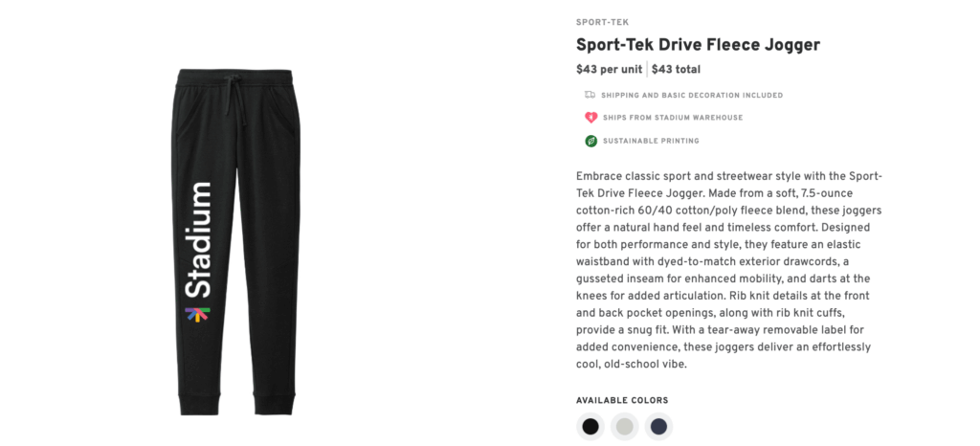Click 'Ships from Stadium warehouse' text
Viewport: 980px width, 446px height.
[672, 118]
